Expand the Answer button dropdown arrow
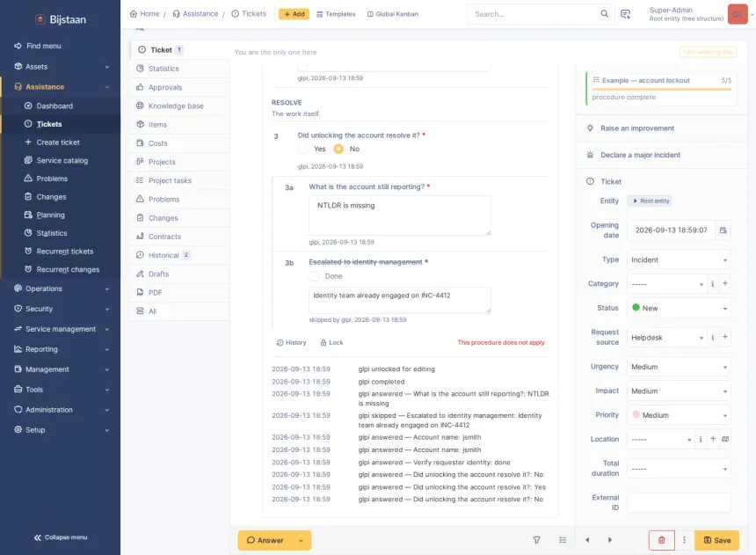The height and width of the screenshot is (555, 756). (301, 541)
